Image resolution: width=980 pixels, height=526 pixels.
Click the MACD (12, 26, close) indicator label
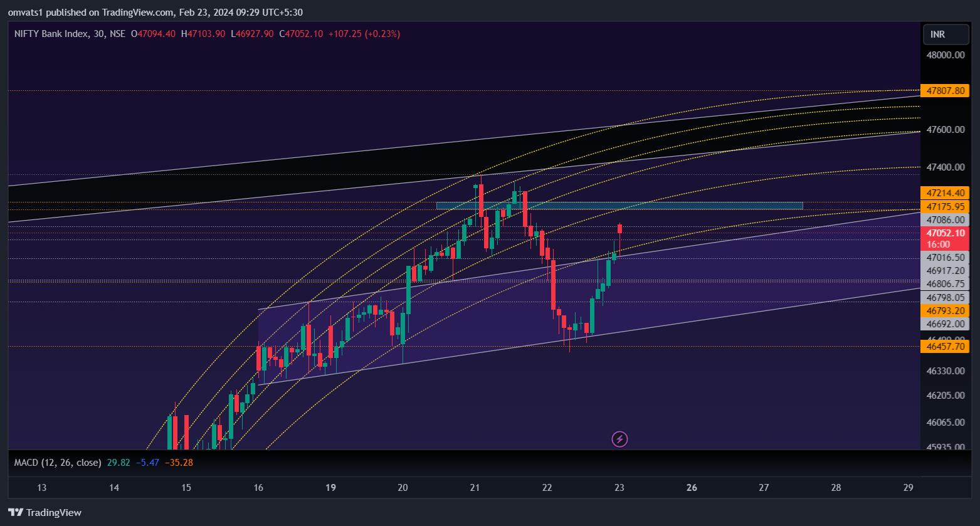(x=58, y=463)
